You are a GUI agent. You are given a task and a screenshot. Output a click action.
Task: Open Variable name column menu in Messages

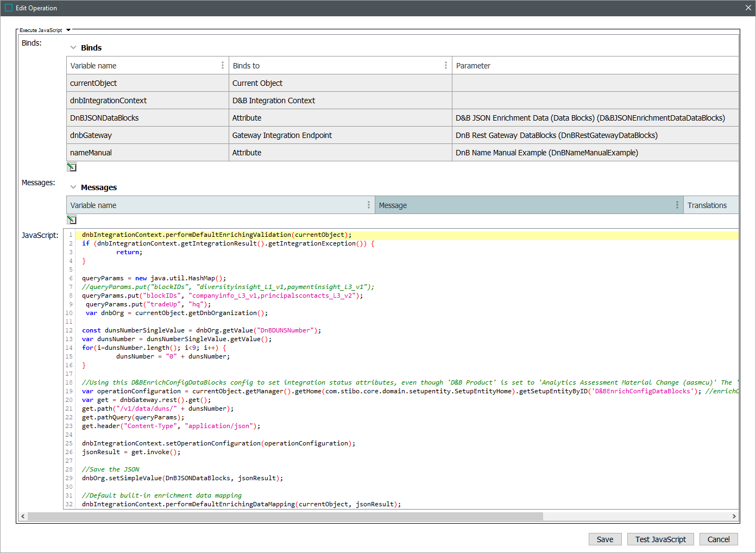(x=368, y=205)
